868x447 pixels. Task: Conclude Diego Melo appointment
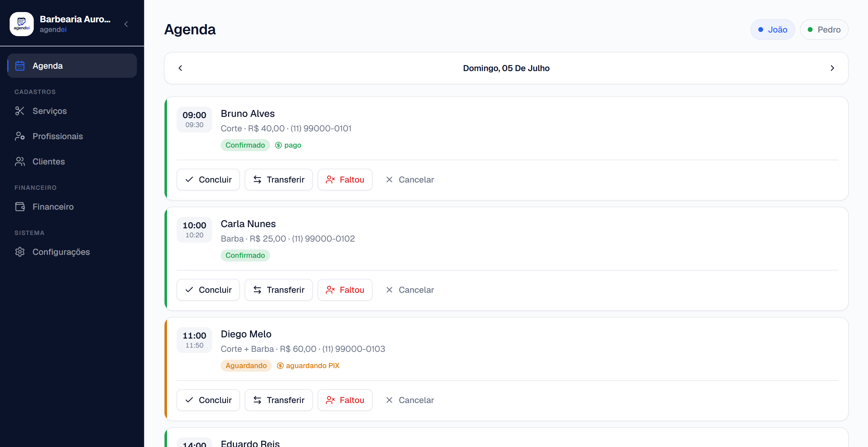[208, 400]
